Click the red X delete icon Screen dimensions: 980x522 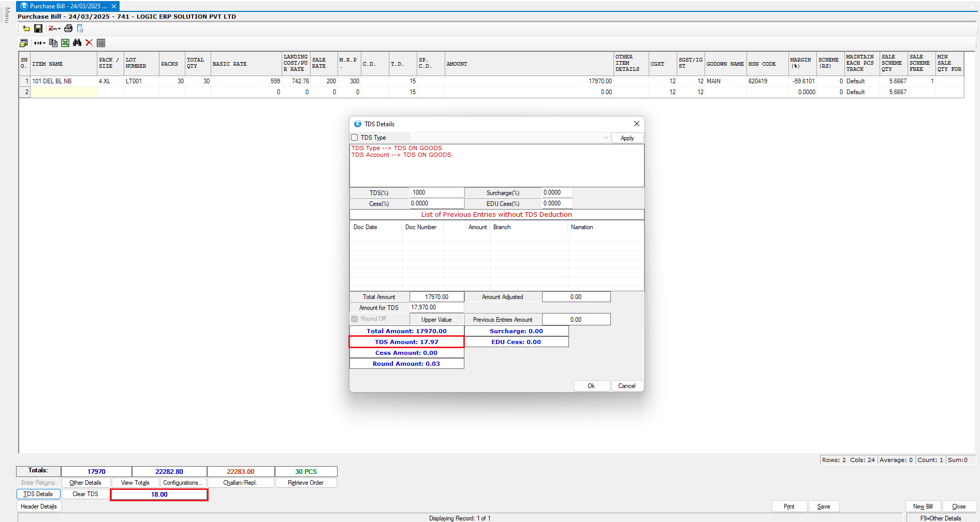(89, 43)
